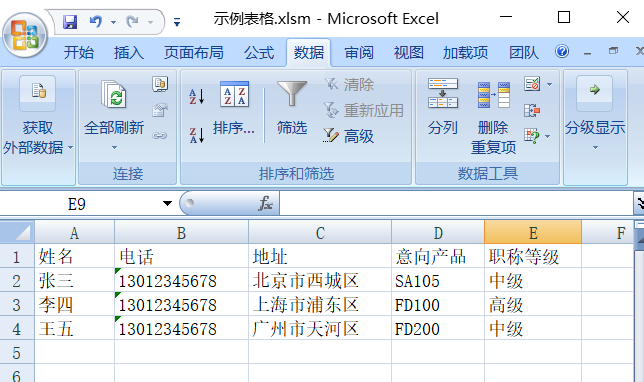The width and height of the screenshot is (644, 382).
Task: Open the redo history dropdown arrow
Action: [x=150, y=22]
